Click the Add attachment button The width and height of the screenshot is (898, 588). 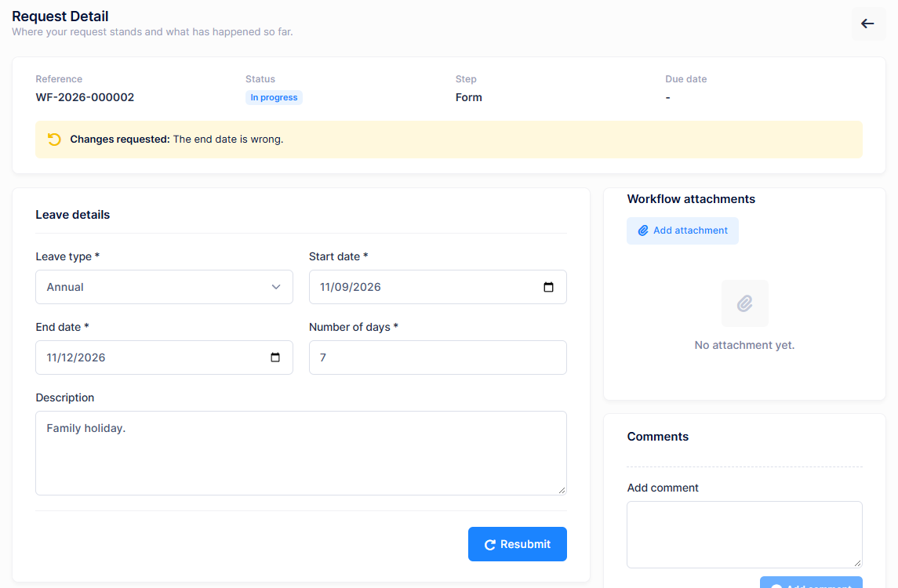682,230
